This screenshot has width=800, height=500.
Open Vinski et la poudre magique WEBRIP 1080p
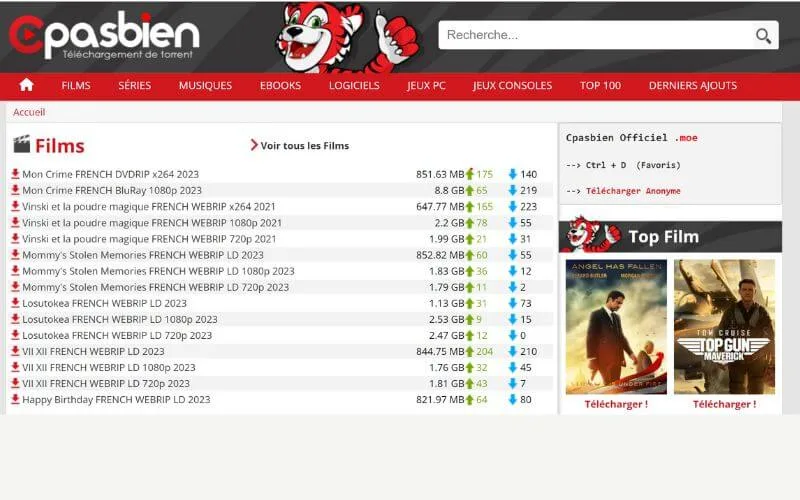click(x=152, y=223)
